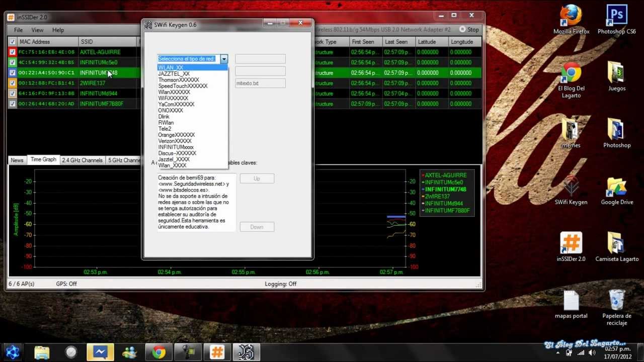644x362 pixels.
Task: Show hidden system tray icons
Action: pos(558,352)
